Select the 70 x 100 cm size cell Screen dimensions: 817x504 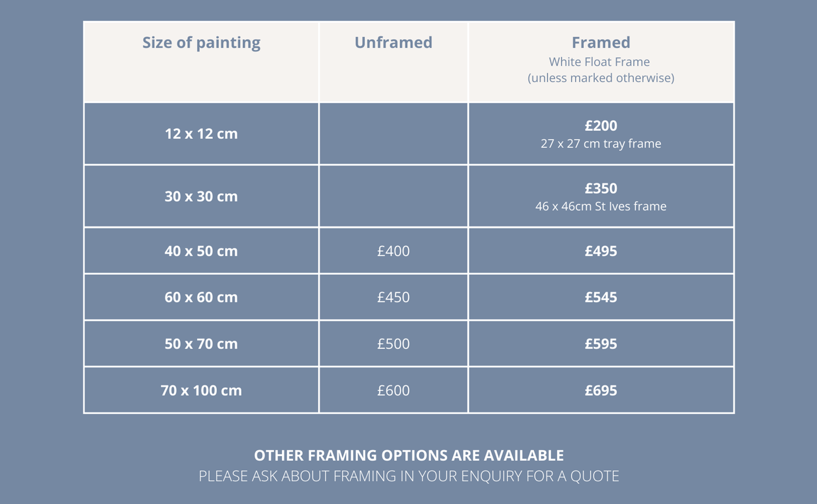(x=201, y=390)
